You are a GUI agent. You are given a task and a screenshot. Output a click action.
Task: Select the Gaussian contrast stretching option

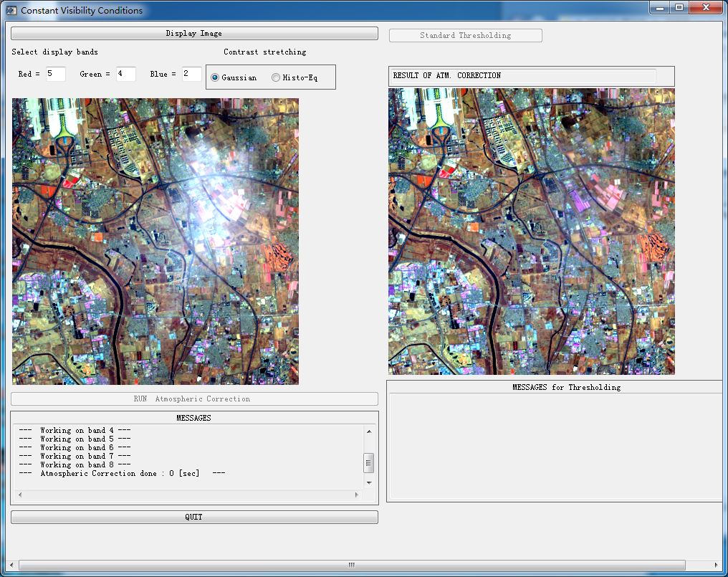[215, 77]
